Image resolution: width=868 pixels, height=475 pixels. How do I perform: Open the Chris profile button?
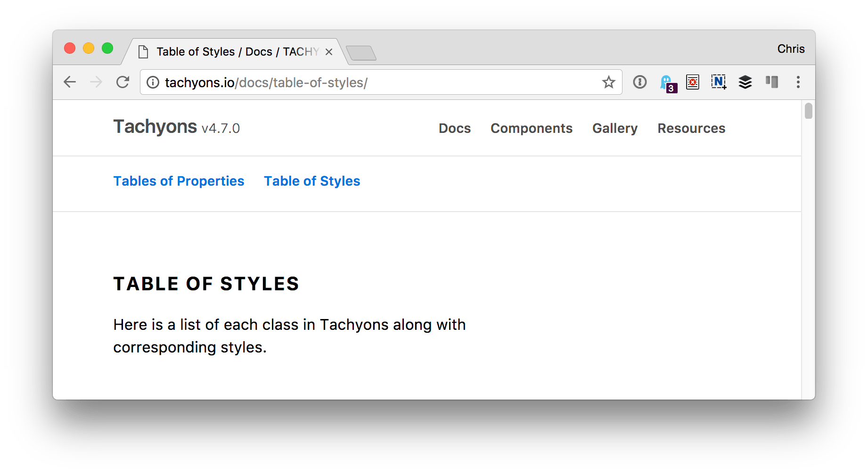791,49
